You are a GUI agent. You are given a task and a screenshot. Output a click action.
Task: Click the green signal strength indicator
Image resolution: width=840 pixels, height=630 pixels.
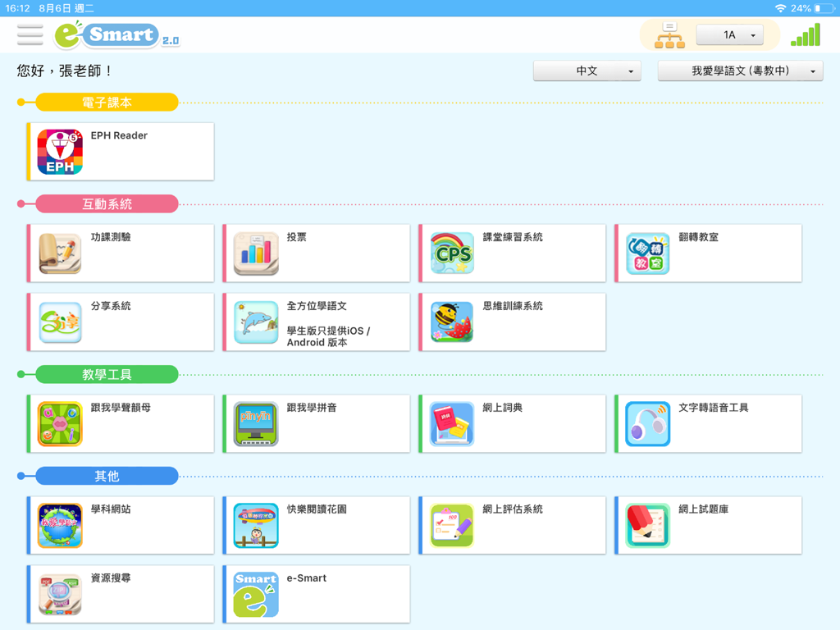tap(805, 34)
